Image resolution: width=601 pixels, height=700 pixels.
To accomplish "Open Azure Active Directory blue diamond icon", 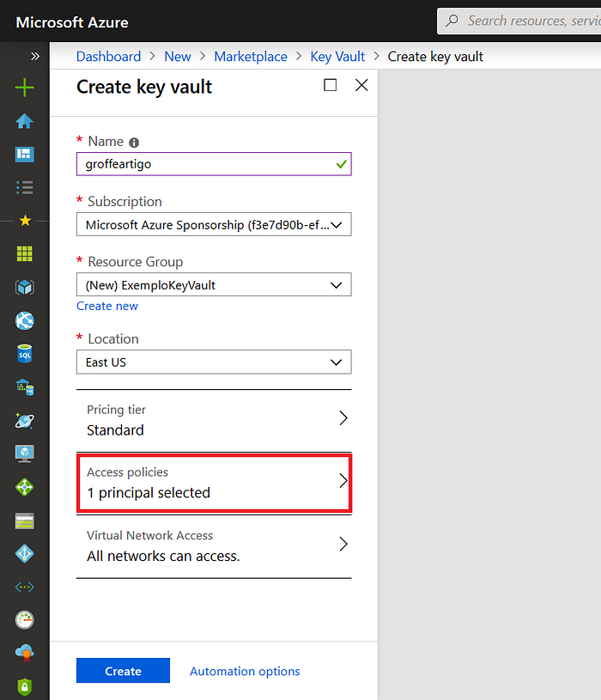I will (x=25, y=554).
